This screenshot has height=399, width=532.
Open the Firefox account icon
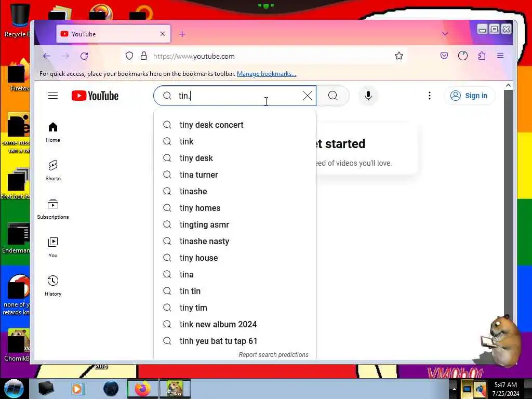(463, 56)
